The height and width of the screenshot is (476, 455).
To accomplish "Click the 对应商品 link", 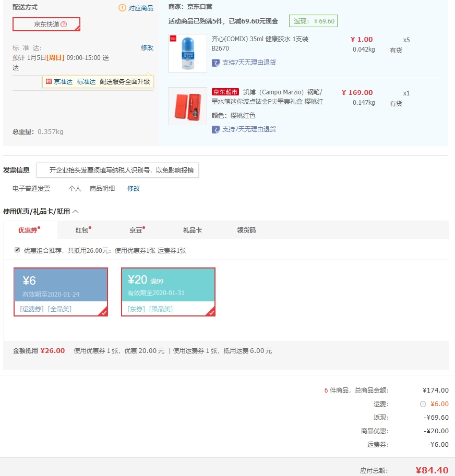I will (141, 8).
